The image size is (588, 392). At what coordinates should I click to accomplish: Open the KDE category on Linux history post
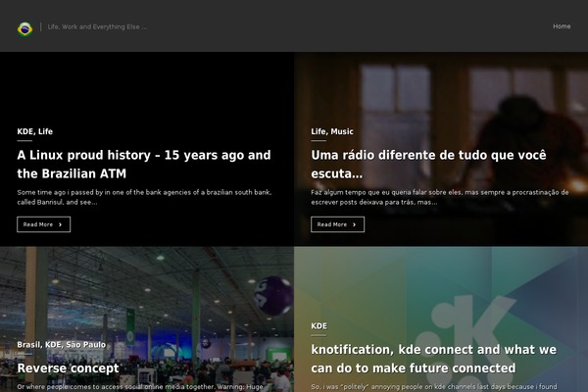(x=25, y=131)
